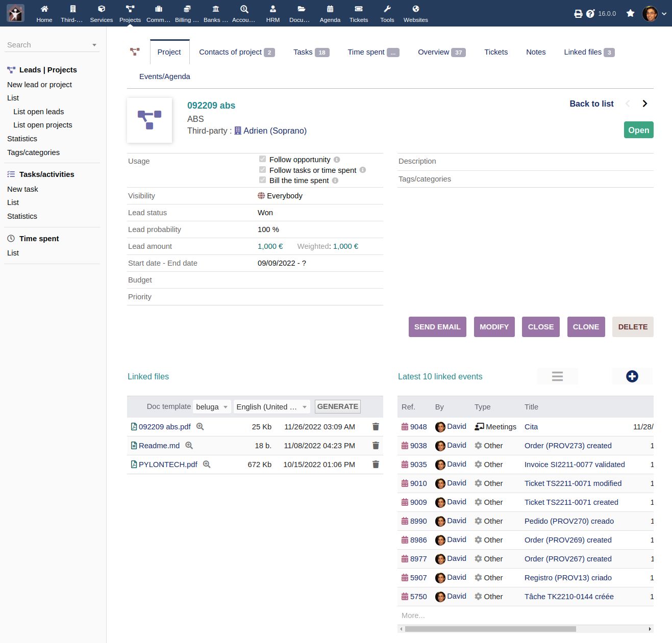Expand the English language dropdown
The width and height of the screenshot is (672, 643).
[x=271, y=407]
